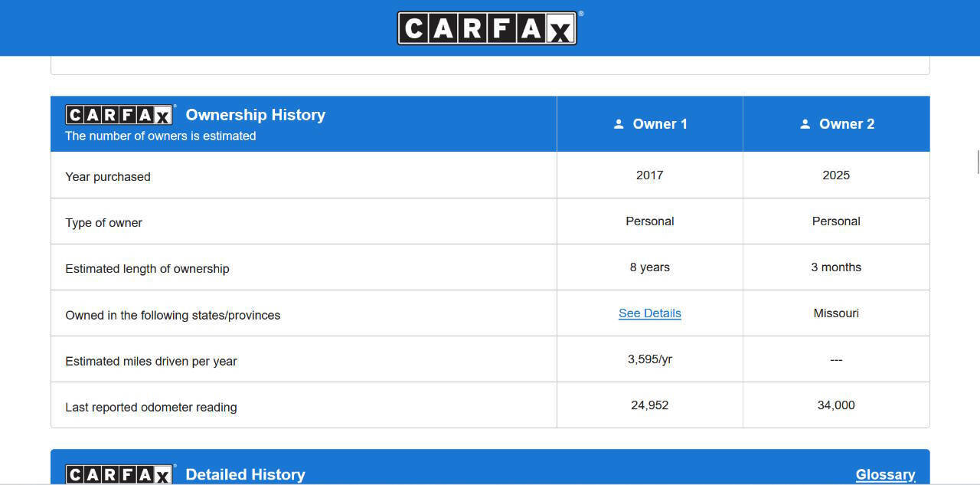Click the Year purchased row label
The width and height of the screenshot is (980, 485).
tap(108, 177)
